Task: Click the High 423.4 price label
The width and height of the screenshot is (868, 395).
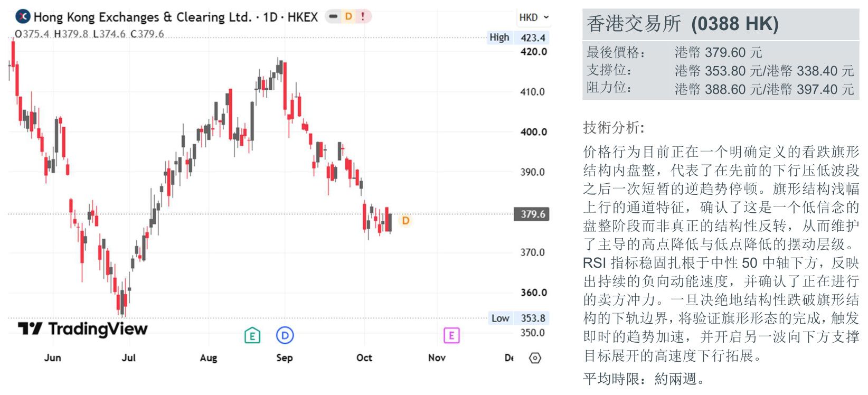Action: tap(518, 37)
